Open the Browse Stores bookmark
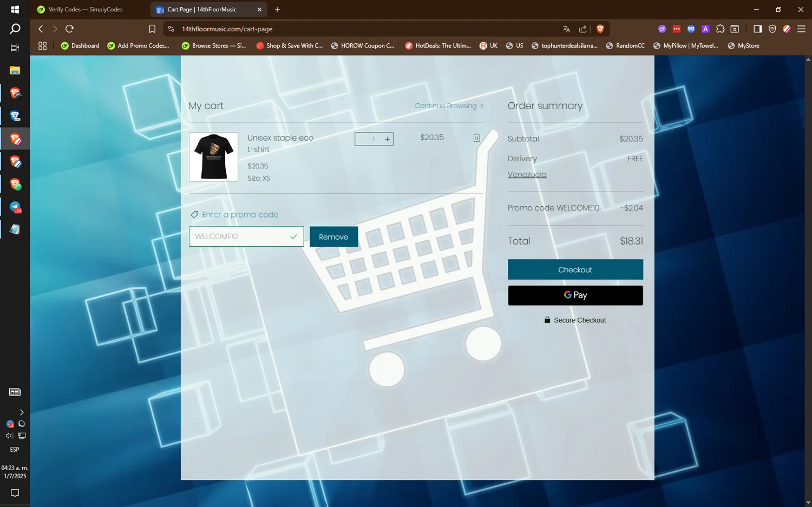Screen dimensions: 812x507 (213, 46)
